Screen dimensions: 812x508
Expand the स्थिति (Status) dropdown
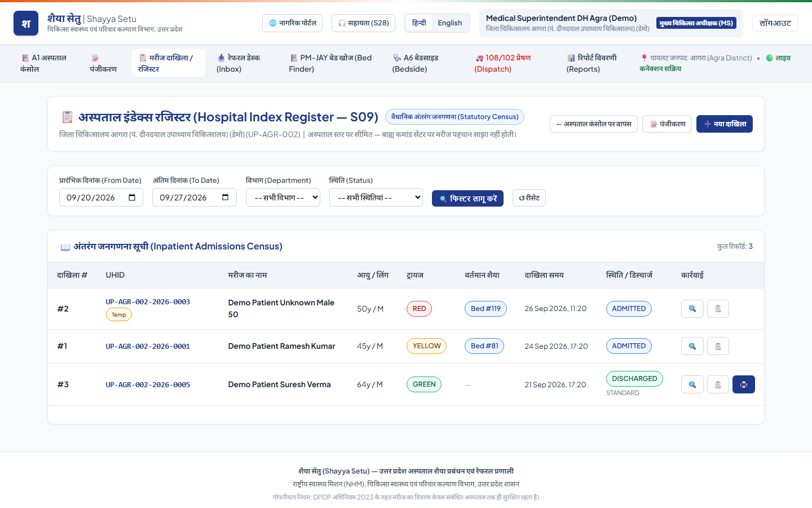(x=376, y=198)
